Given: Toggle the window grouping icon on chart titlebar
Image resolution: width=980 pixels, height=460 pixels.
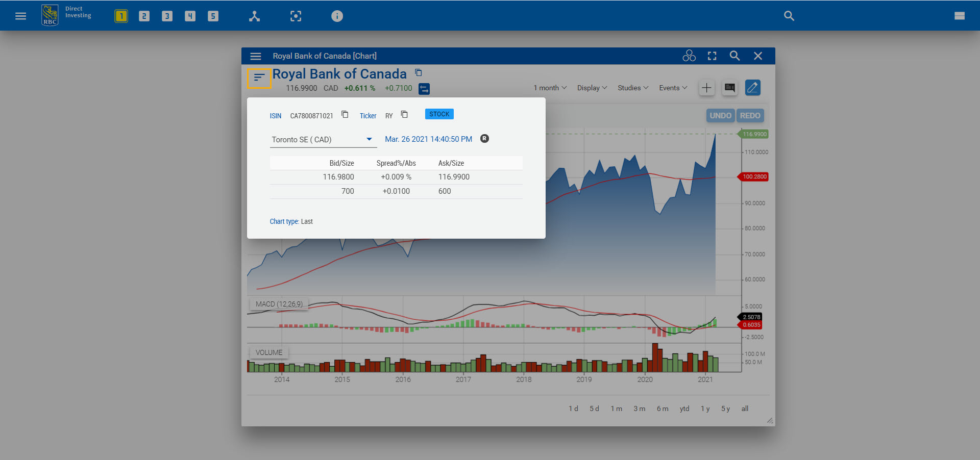Looking at the screenshot, I should point(689,56).
